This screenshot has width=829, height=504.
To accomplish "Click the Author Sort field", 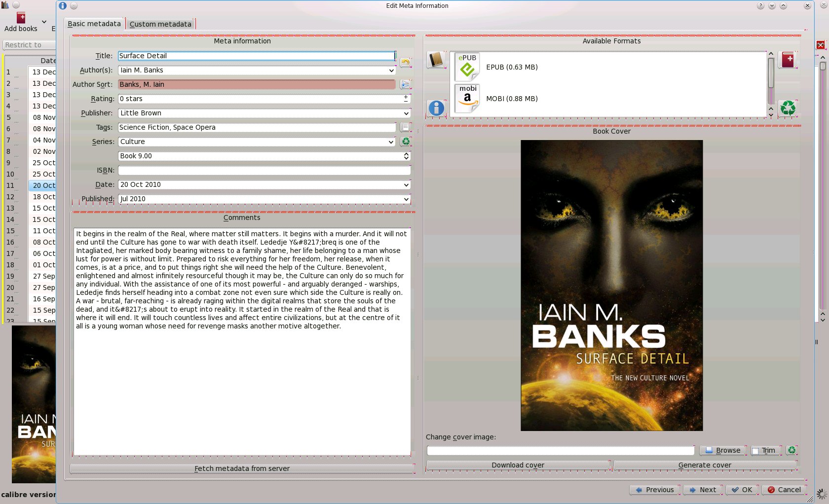I will point(257,84).
